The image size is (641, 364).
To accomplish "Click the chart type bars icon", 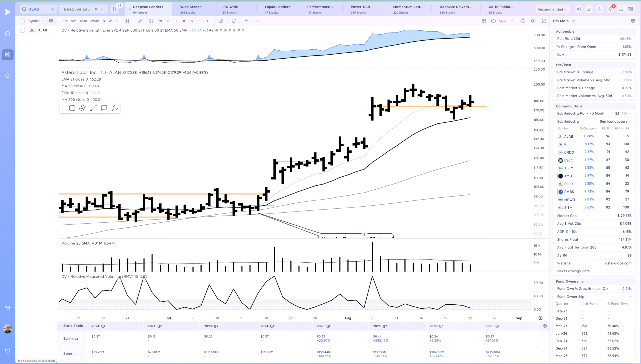I will click(x=127, y=21).
